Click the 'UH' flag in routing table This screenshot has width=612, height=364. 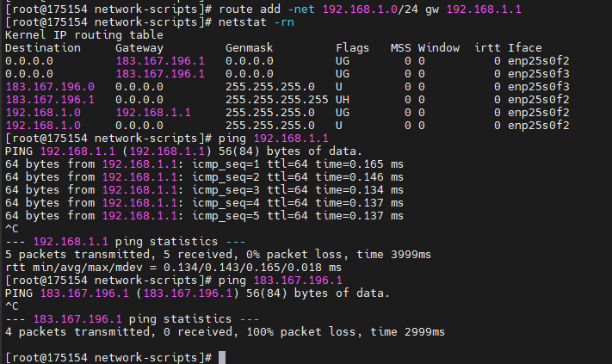point(343,99)
